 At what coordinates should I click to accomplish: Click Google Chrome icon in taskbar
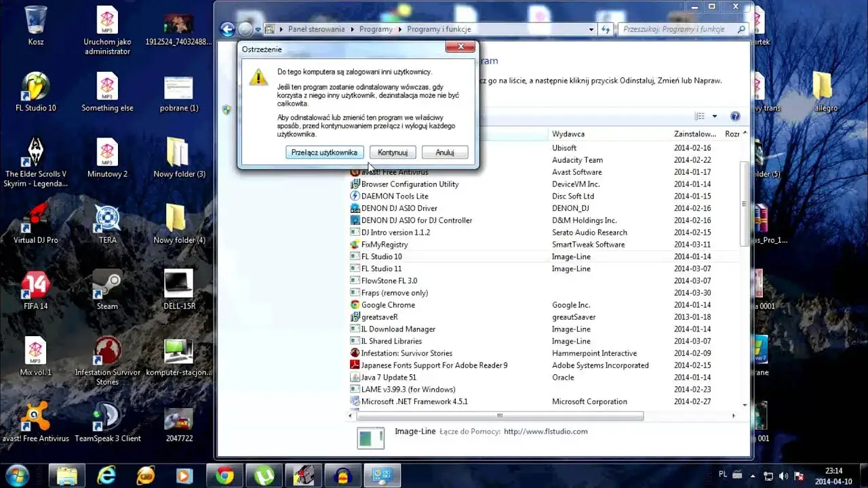pos(224,475)
